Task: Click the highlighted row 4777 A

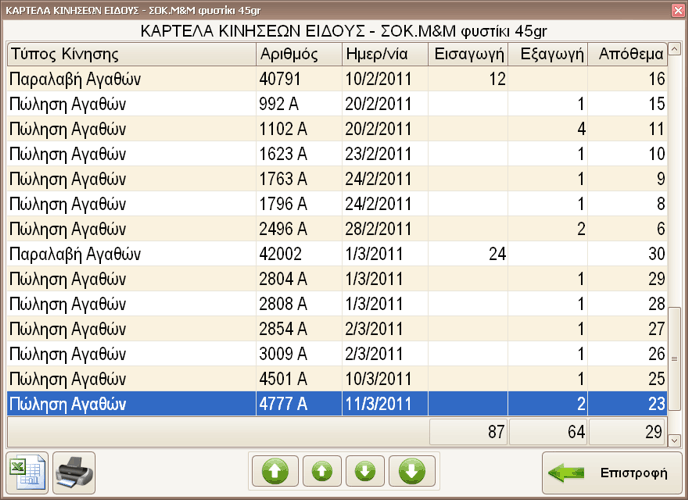Action: pos(337,404)
